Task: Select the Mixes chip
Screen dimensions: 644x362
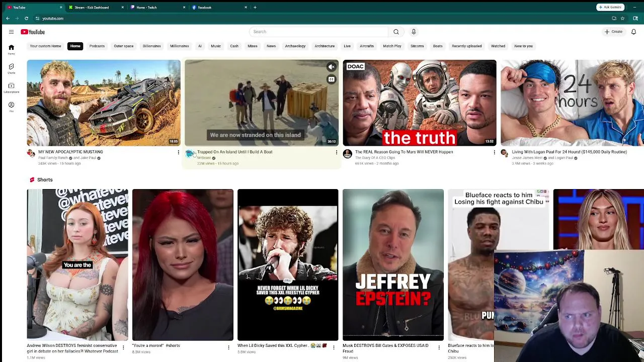Action: [253, 46]
